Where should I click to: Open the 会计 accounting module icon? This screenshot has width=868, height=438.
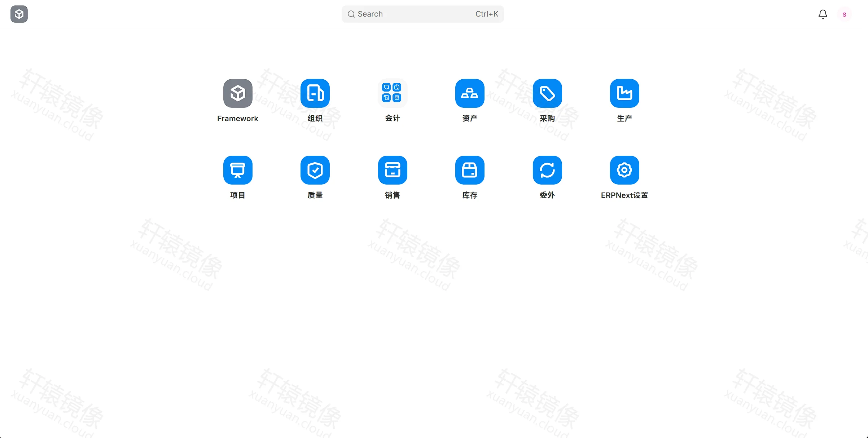pyautogui.click(x=393, y=93)
